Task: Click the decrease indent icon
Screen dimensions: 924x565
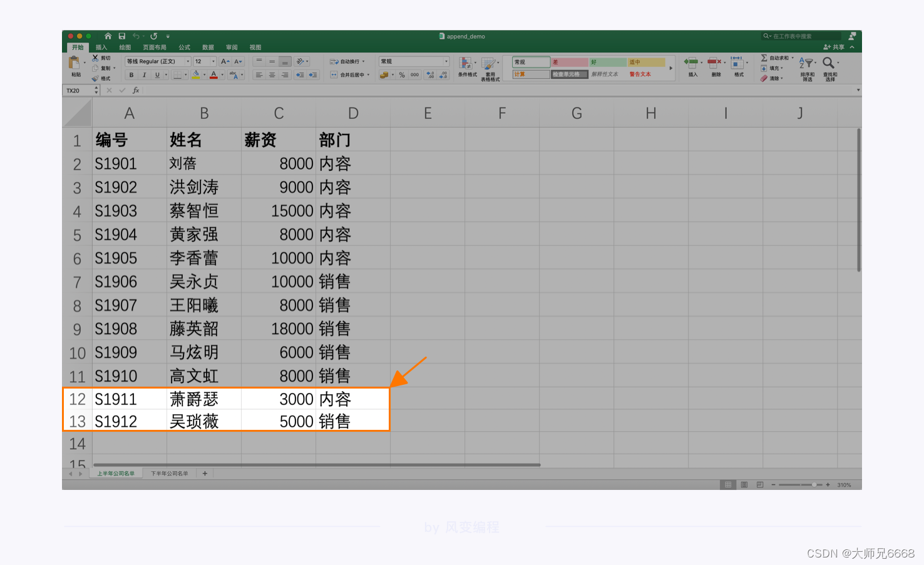Action: click(300, 75)
